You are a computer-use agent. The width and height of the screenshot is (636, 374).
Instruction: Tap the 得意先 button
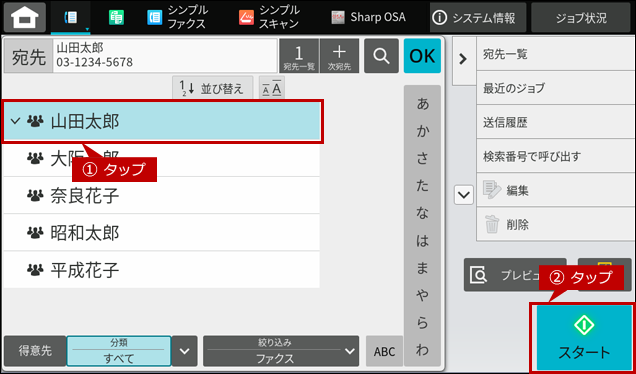[35, 351]
